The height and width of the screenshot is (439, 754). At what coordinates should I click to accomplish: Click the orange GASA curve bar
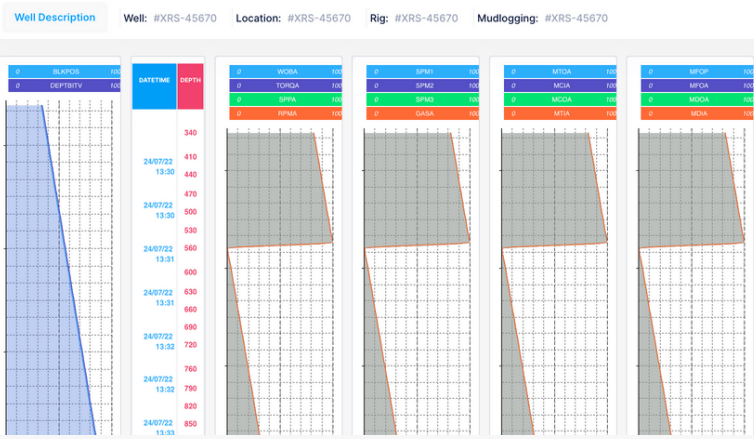pos(423,114)
